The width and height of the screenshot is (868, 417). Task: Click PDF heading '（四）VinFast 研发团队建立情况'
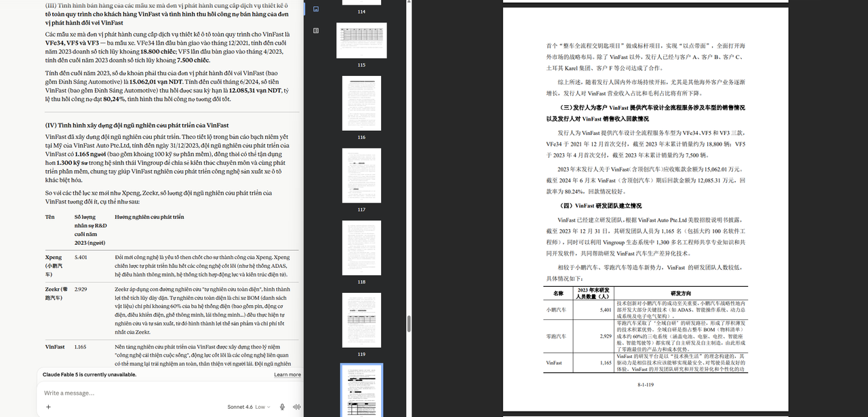601,205
